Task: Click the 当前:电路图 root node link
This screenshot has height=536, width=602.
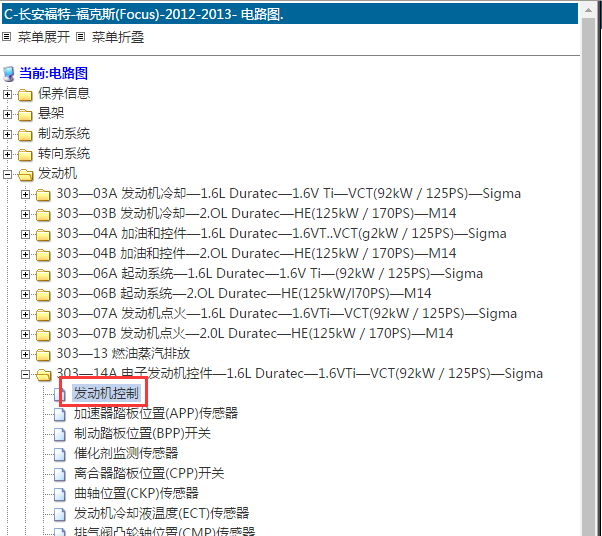Action: point(53,73)
